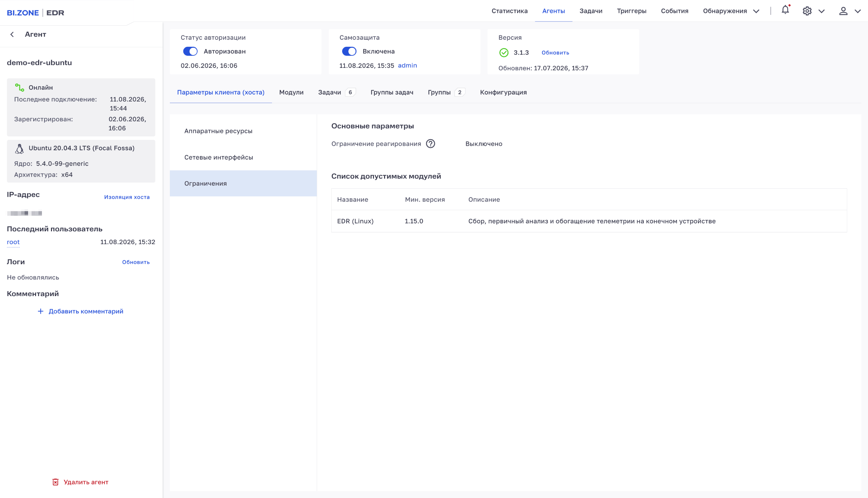The image size is (868, 498).
Task: Expand the settings gear chevron
Action: (x=822, y=11)
